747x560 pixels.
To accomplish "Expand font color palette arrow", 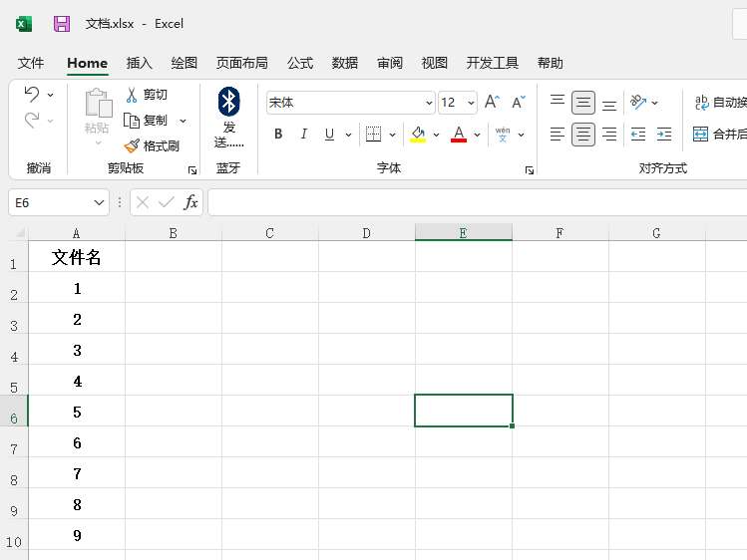I will 477,135.
